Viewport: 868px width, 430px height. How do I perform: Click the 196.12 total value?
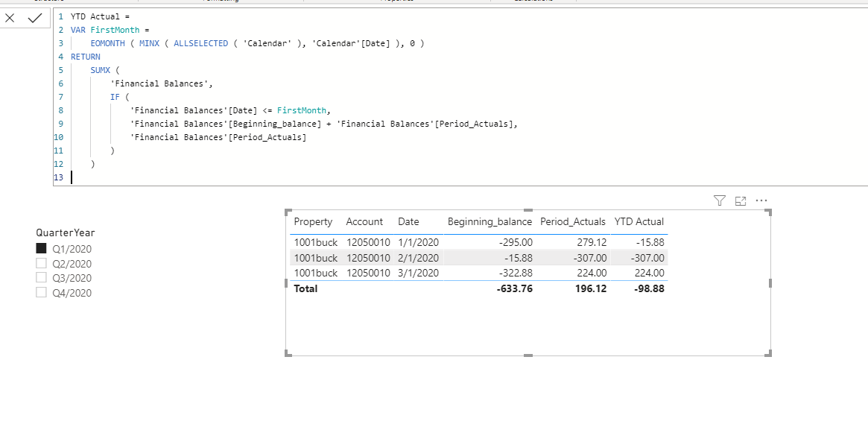[x=590, y=288]
